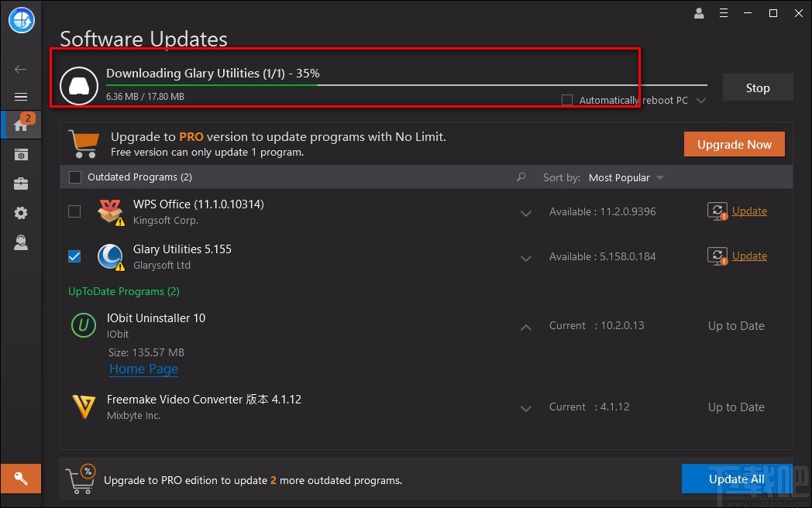Screen dimensions: 812x508
Task: Select the Toolbox icon in the sidebar
Action: pyautogui.click(x=21, y=184)
